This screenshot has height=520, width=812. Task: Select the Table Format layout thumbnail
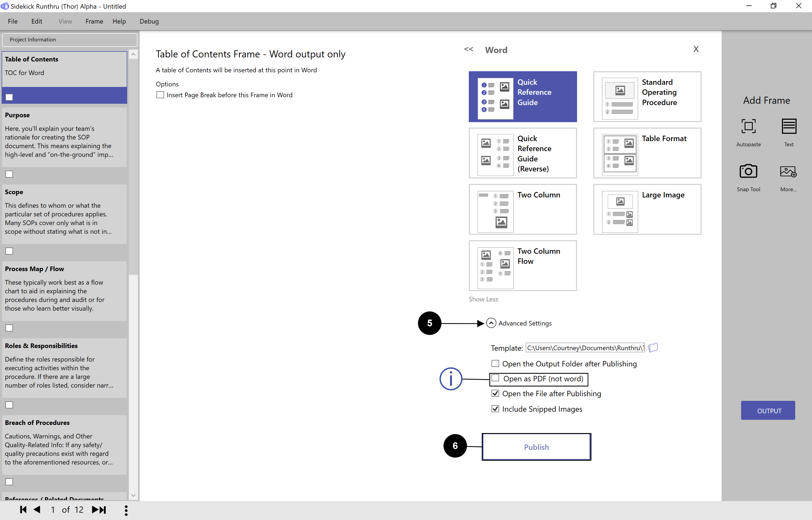[647, 153]
